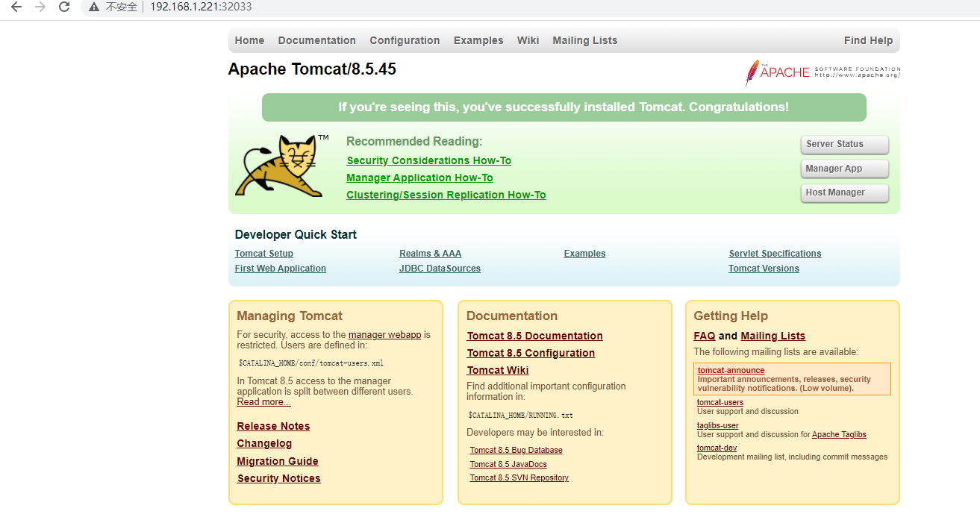Click the Managing Tomcat heading

tap(290, 316)
